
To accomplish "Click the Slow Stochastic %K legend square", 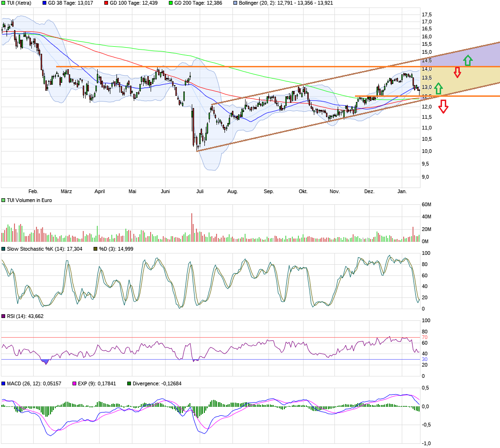I will click(x=3, y=249).
